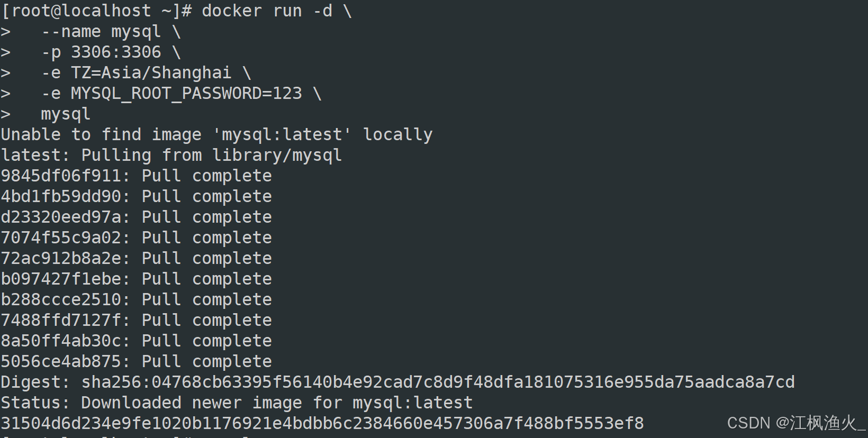Click the 'docker run -d' command text
The width and height of the screenshot is (868, 438).
click(267, 11)
